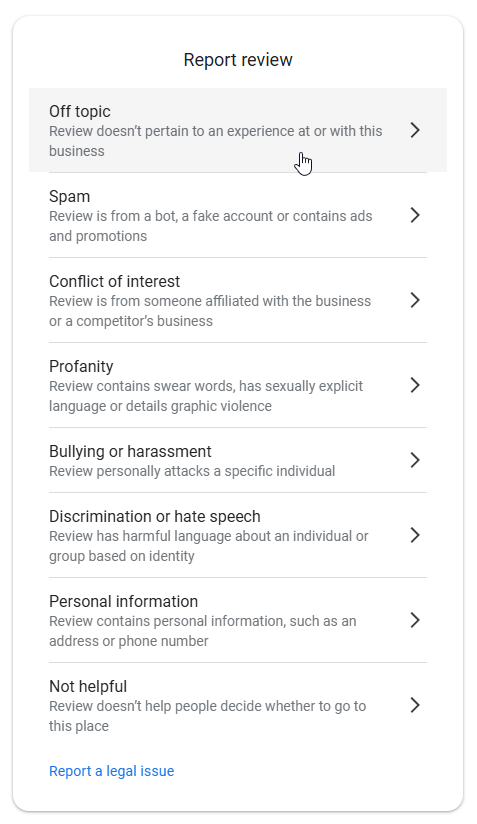Click the arrow icon next to Spam
477x824 pixels.
coord(415,215)
